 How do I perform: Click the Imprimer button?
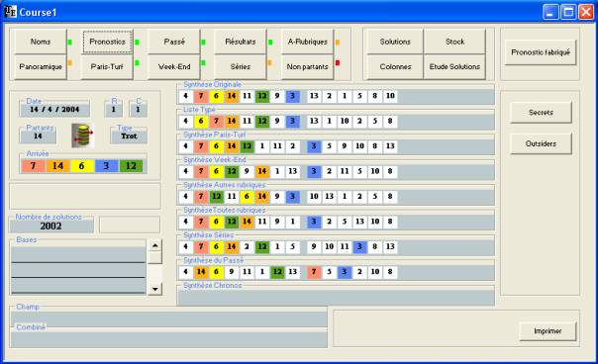pos(548,330)
